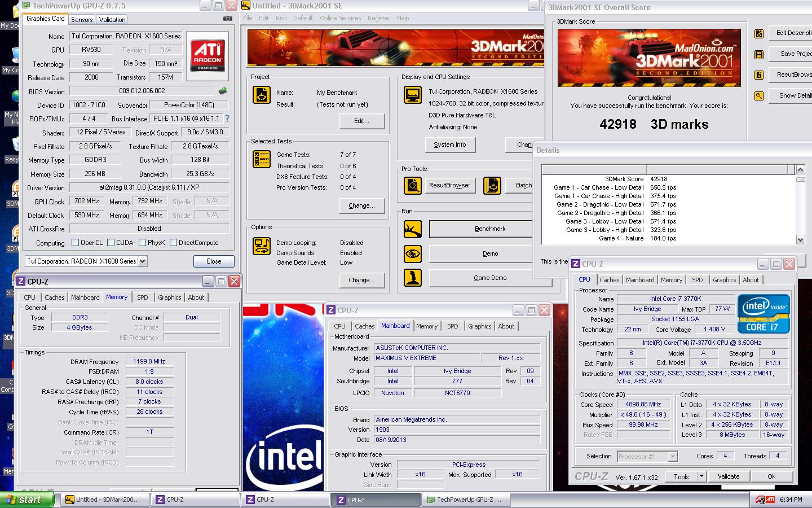Click the Demo eye icon
Image resolution: width=812 pixels, height=508 pixels.
point(413,253)
